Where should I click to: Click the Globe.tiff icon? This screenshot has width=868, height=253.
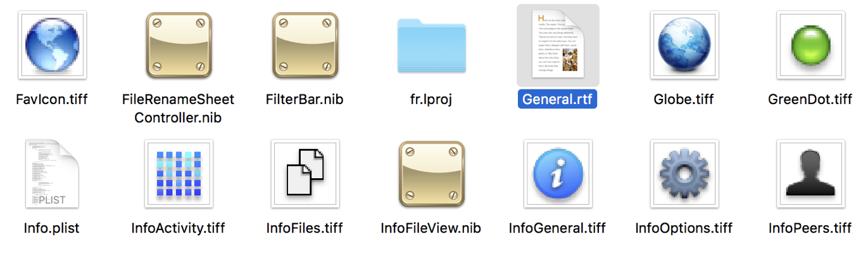point(684,45)
